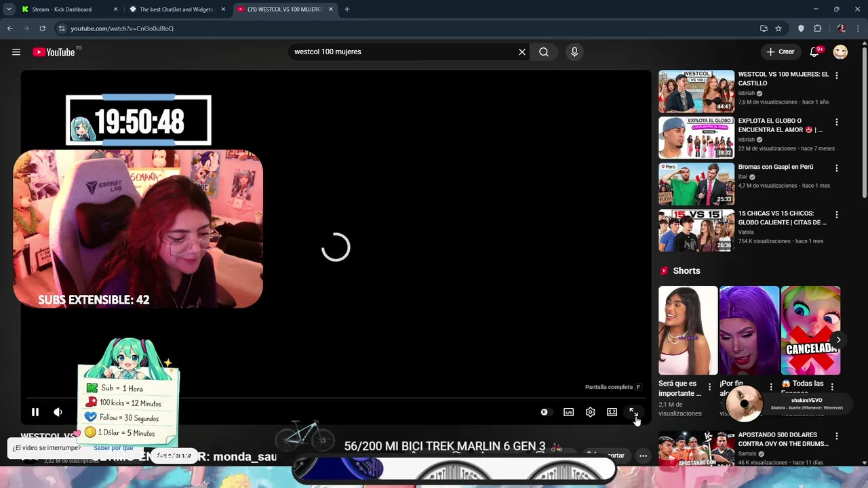The width and height of the screenshot is (868, 488).
Task: Click the Saber por qué link
Action: (x=113, y=448)
